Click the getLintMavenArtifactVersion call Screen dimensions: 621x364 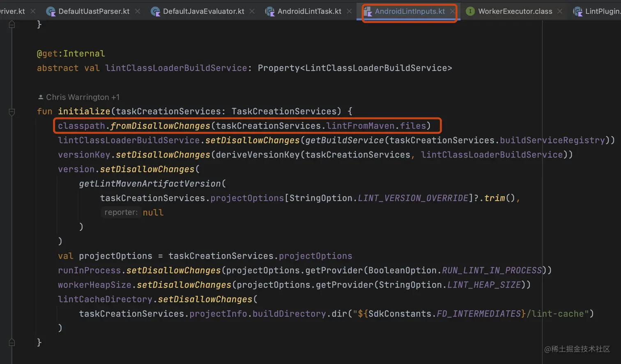(x=150, y=183)
